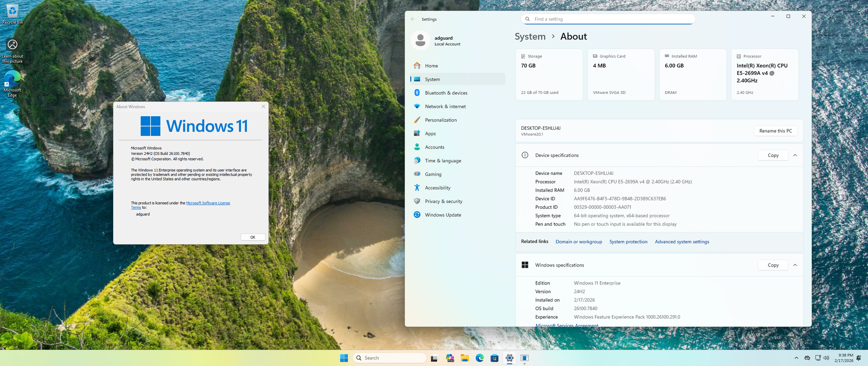Open the Bluetooth & devices settings page
868x366 pixels.
tap(446, 93)
